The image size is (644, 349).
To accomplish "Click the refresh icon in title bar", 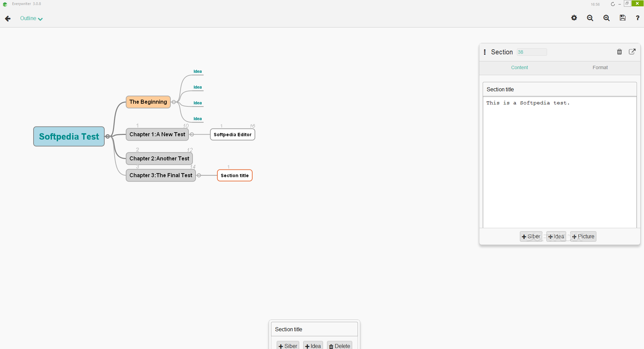I will pyautogui.click(x=613, y=4).
